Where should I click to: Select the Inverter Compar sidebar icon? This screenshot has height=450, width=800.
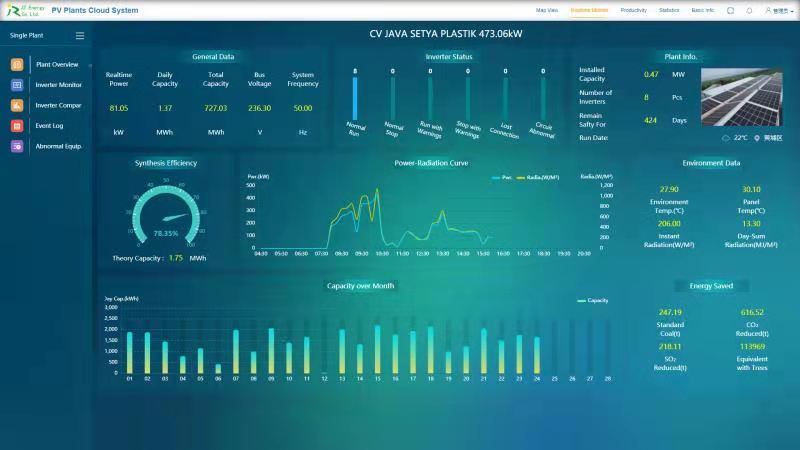(x=18, y=105)
